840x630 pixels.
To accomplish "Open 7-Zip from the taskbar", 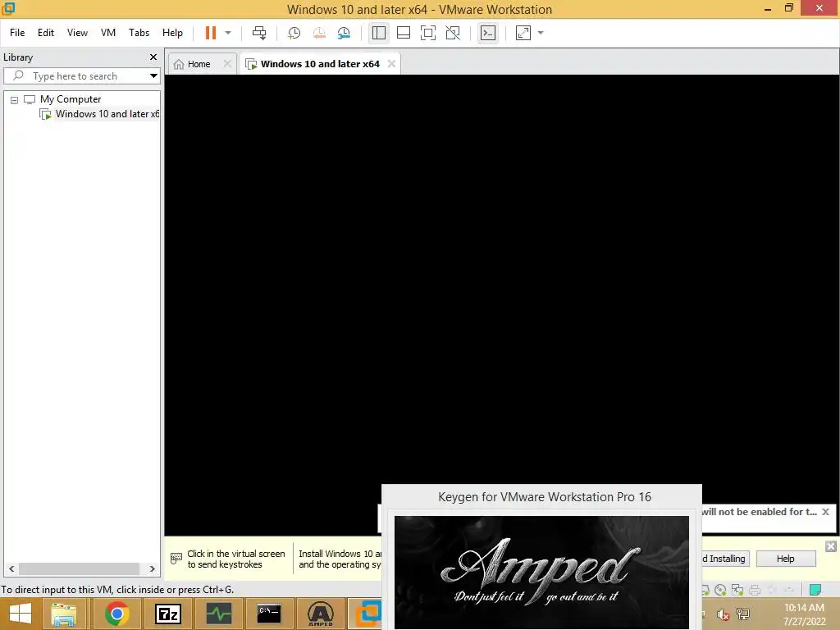I will tap(167, 614).
